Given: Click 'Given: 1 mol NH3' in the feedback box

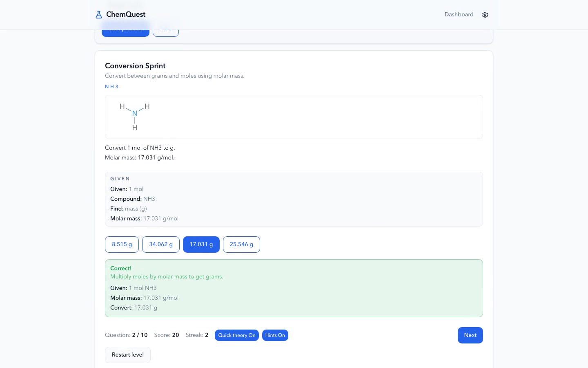Looking at the screenshot, I should tap(134, 288).
